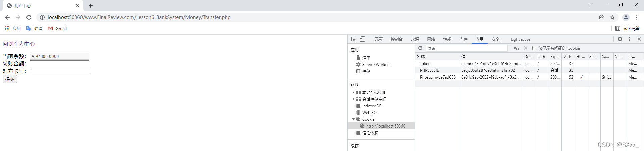
Task: Switch to the 安全 DevTools tab
Action: coord(495,39)
